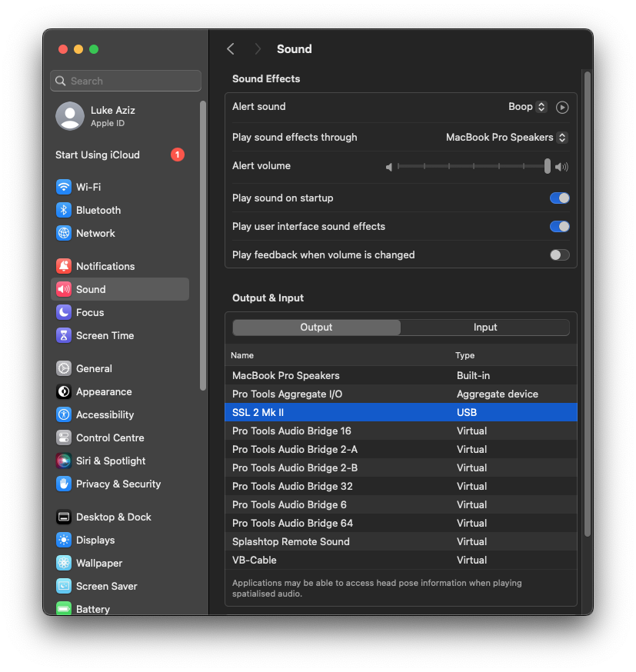Click the Sound pane scrollbar

click(588, 304)
